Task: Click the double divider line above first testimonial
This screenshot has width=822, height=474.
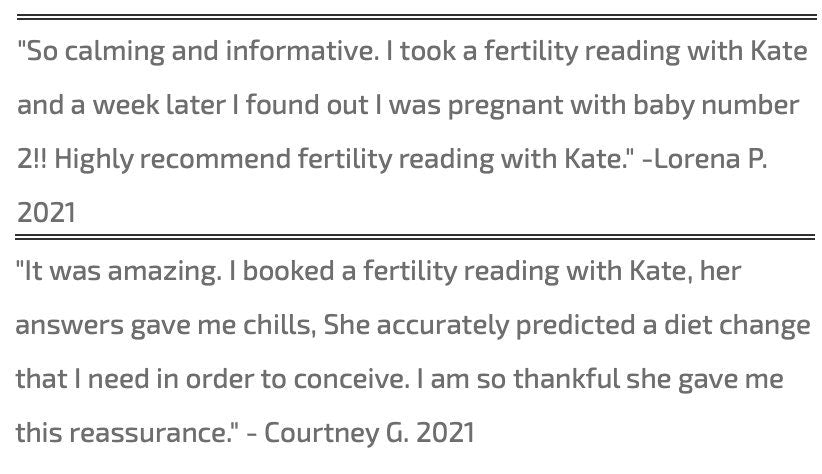Action: pos(411,17)
